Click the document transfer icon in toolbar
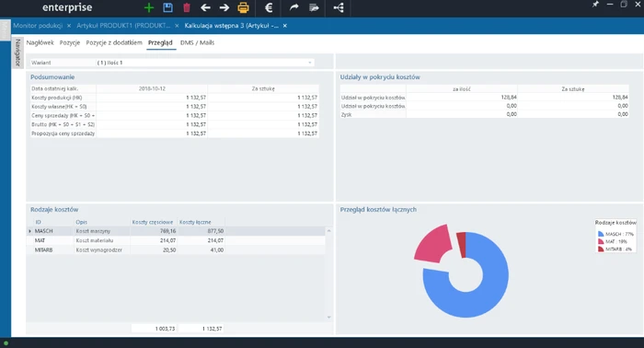The height and width of the screenshot is (348, 644). coord(314,7)
